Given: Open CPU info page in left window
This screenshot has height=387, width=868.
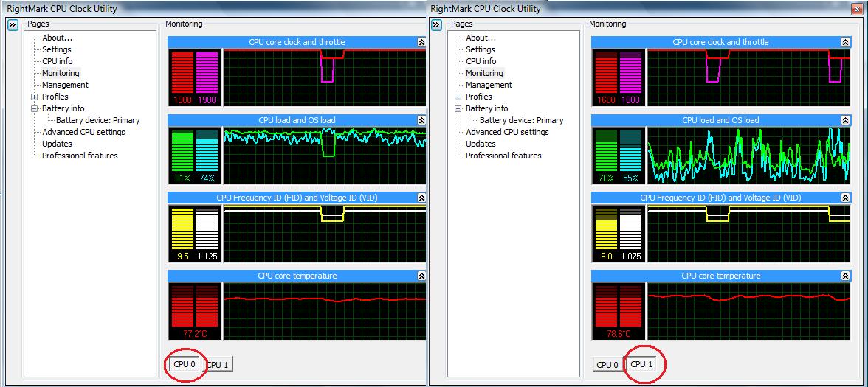Looking at the screenshot, I should coord(57,60).
